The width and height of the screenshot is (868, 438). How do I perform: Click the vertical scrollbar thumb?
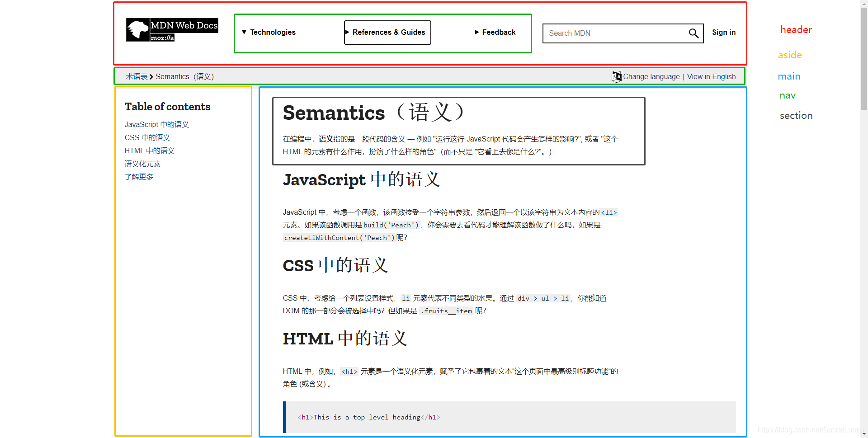tap(864, 59)
